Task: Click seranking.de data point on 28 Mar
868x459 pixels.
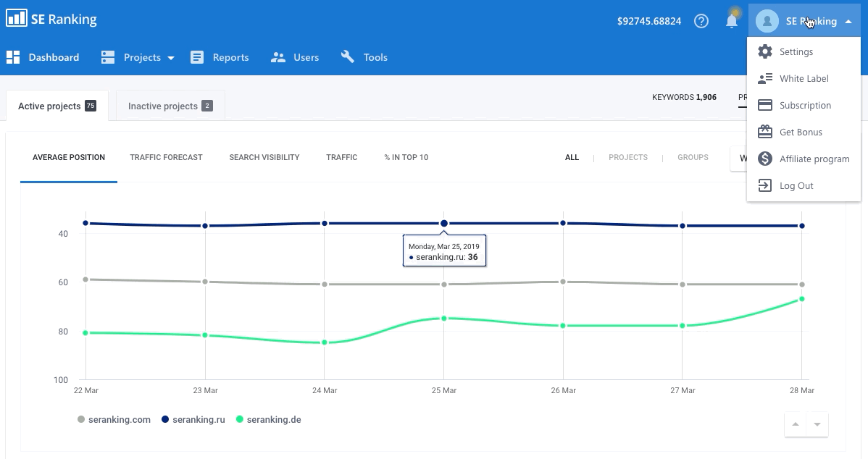Action: (x=801, y=299)
